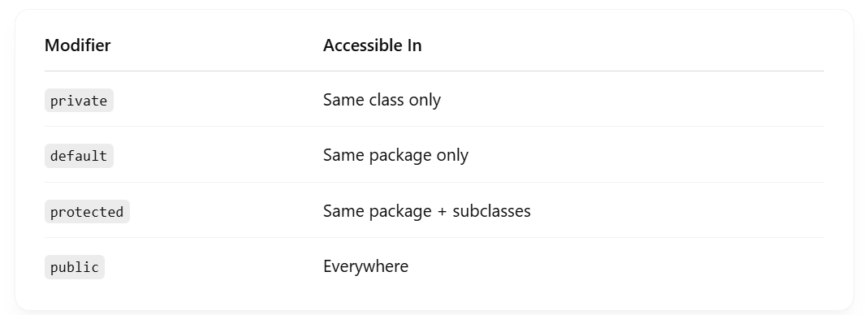Click the Modifier column header
This screenshot has height=315, width=868.
[77, 45]
